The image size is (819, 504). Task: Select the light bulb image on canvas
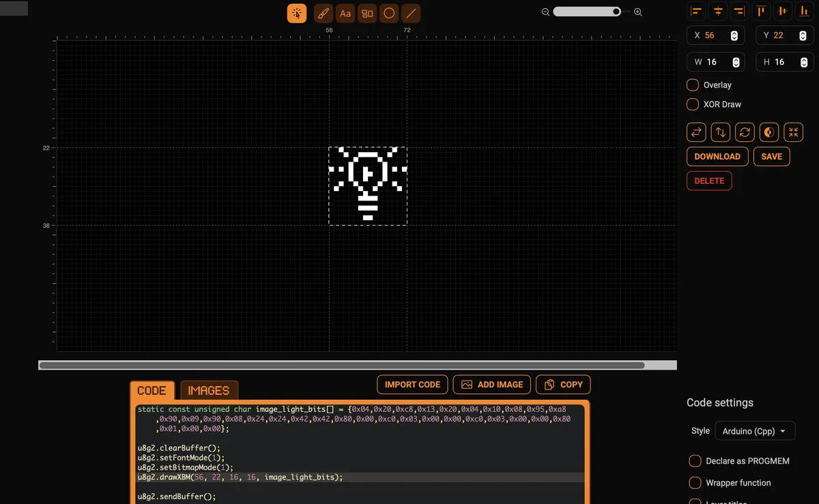[x=368, y=186]
